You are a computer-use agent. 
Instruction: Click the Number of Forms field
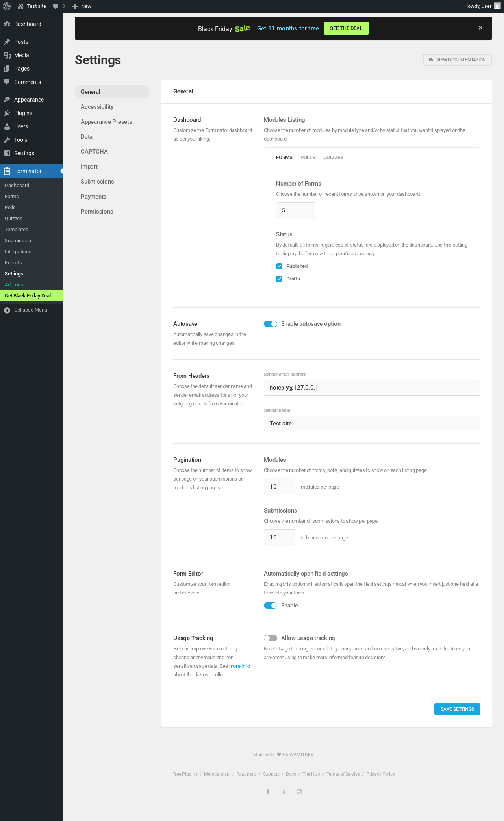point(296,210)
